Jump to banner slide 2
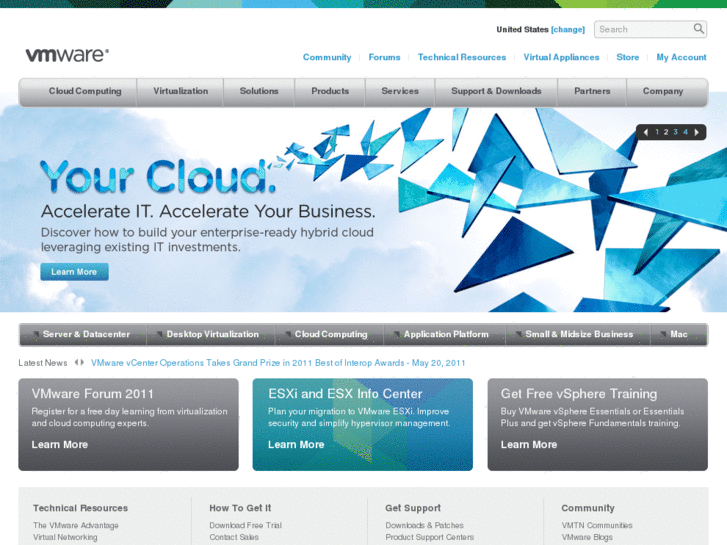This screenshot has width=727, height=545. (x=666, y=132)
